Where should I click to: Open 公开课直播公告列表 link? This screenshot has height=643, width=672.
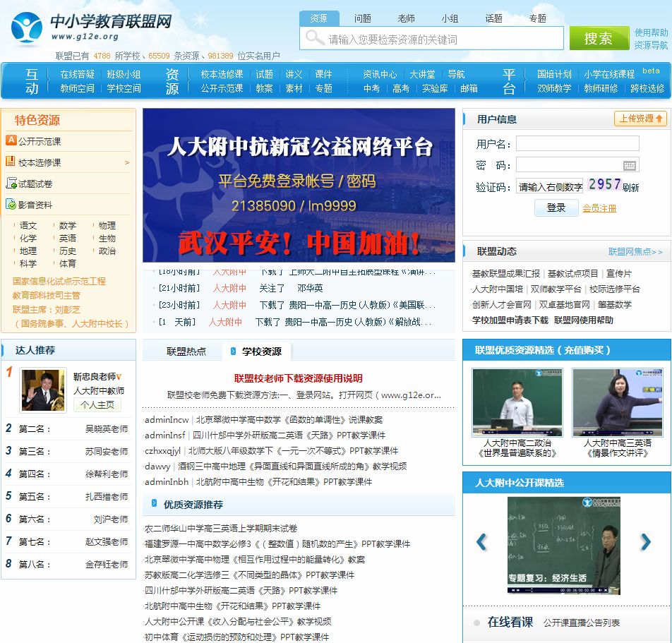(582, 623)
